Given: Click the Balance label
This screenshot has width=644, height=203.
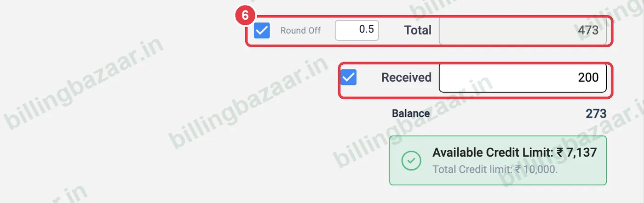Looking at the screenshot, I should 411,113.
